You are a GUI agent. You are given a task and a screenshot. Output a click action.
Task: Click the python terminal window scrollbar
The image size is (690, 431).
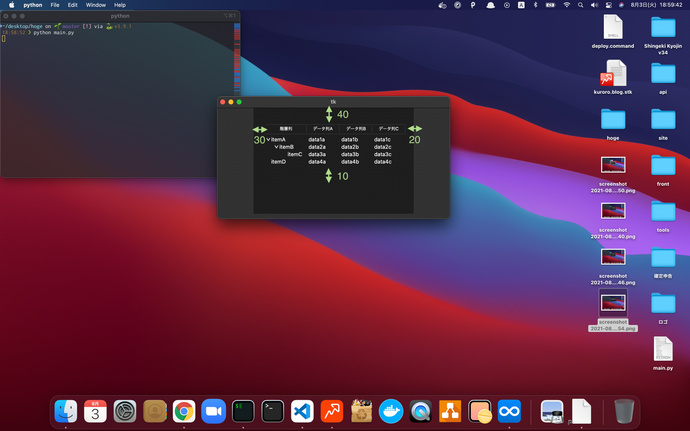pyautogui.click(x=237, y=57)
